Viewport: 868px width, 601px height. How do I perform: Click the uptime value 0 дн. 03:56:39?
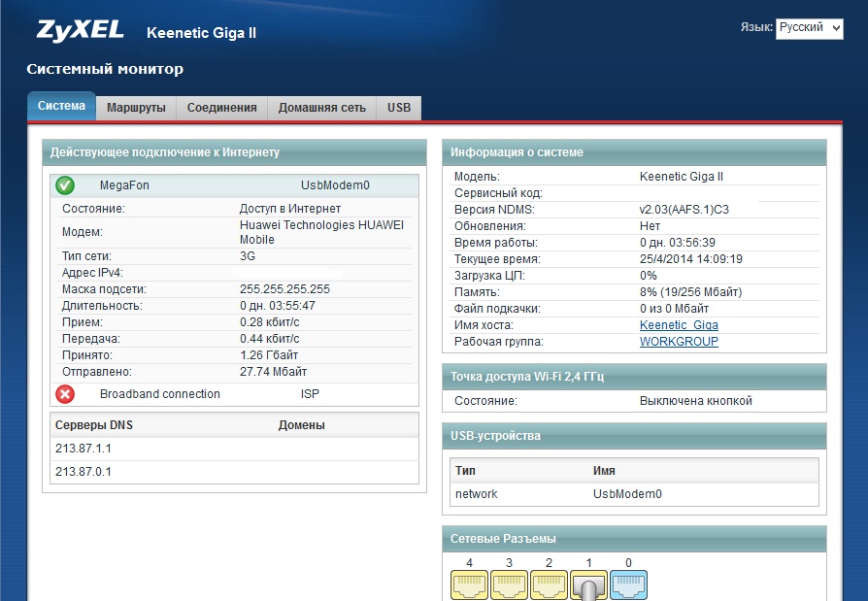[x=678, y=243]
